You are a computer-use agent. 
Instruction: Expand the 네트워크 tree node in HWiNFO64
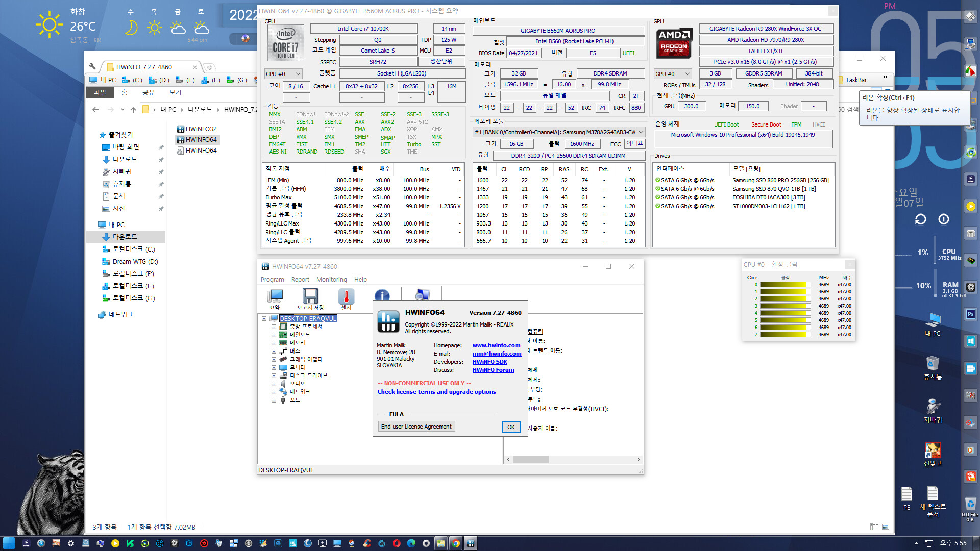coord(274,392)
